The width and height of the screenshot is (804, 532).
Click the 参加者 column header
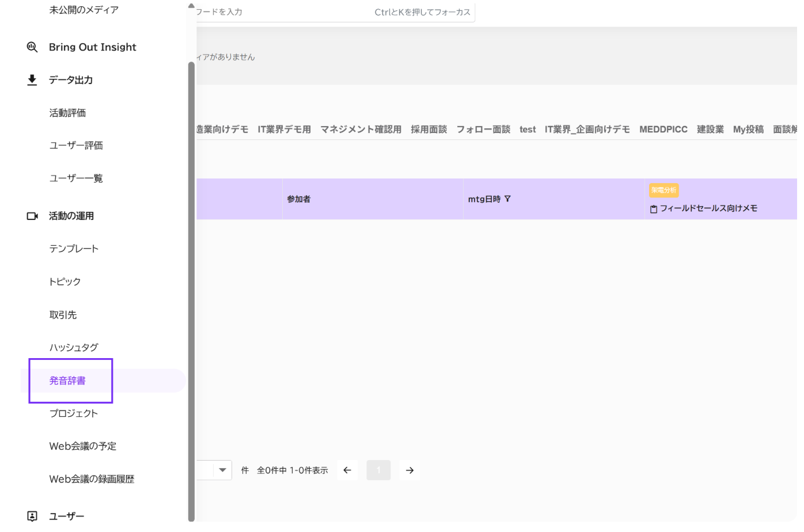click(373, 199)
